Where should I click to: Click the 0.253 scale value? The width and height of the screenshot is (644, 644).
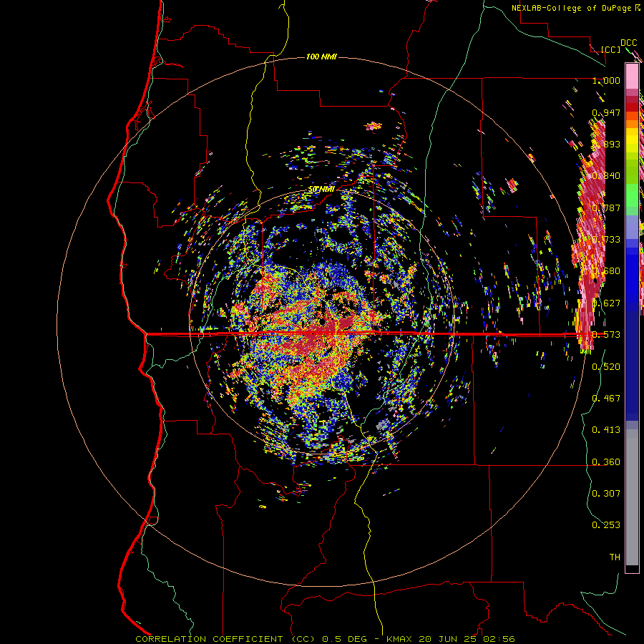tap(606, 525)
